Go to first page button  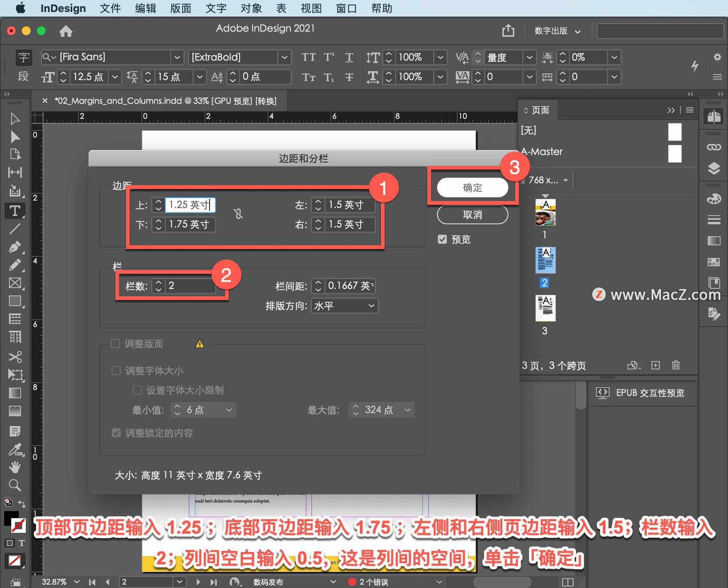tap(92, 582)
